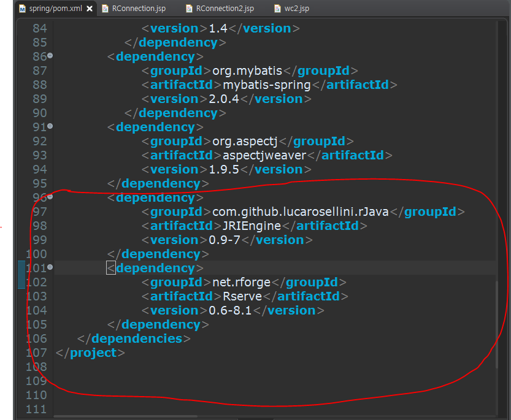Collapse the dependency block at line 86

[50, 55]
